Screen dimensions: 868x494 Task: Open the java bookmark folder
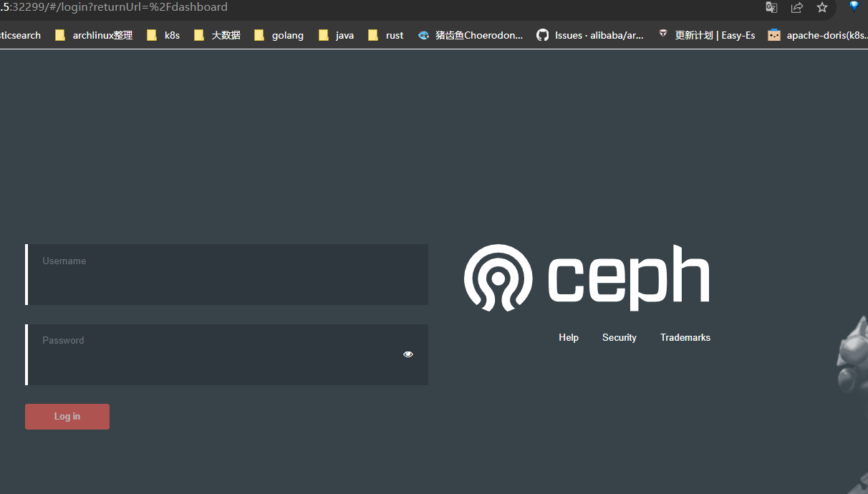coord(336,35)
